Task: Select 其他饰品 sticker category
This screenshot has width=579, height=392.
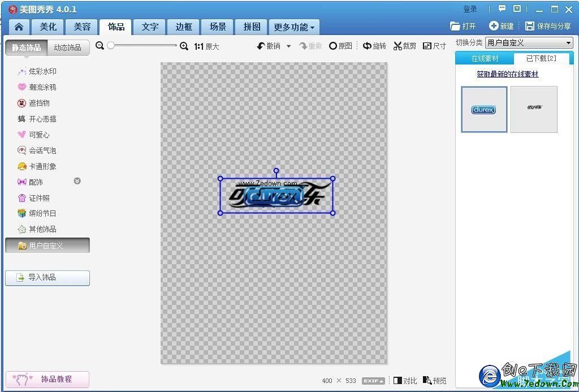Action: point(37,230)
